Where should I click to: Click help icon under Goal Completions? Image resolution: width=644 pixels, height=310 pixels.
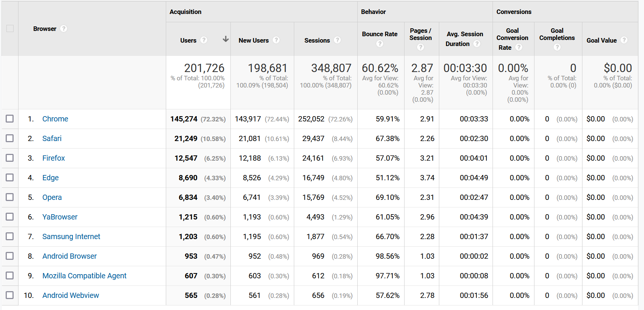click(557, 47)
